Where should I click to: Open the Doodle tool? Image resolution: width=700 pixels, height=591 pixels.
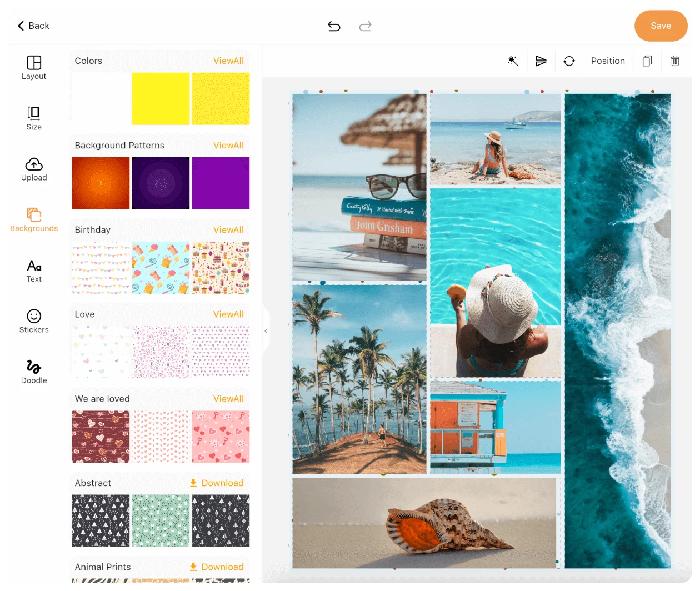pos(34,372)
